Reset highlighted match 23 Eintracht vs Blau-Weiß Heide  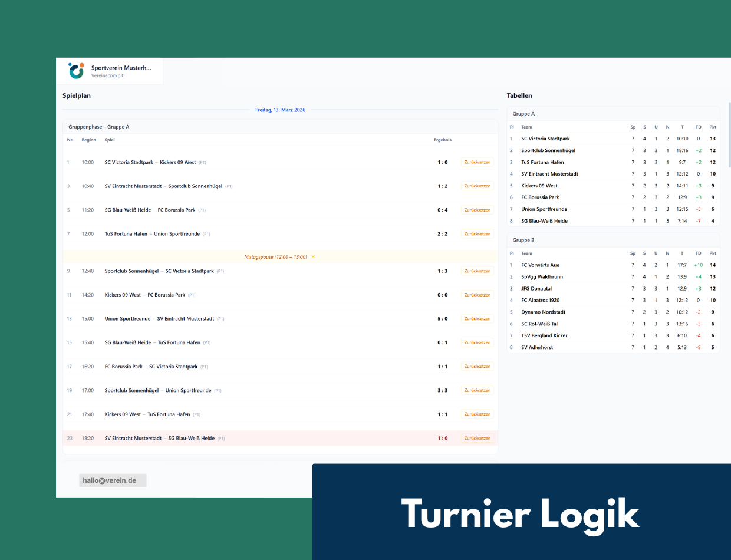[x=477, y=438]
